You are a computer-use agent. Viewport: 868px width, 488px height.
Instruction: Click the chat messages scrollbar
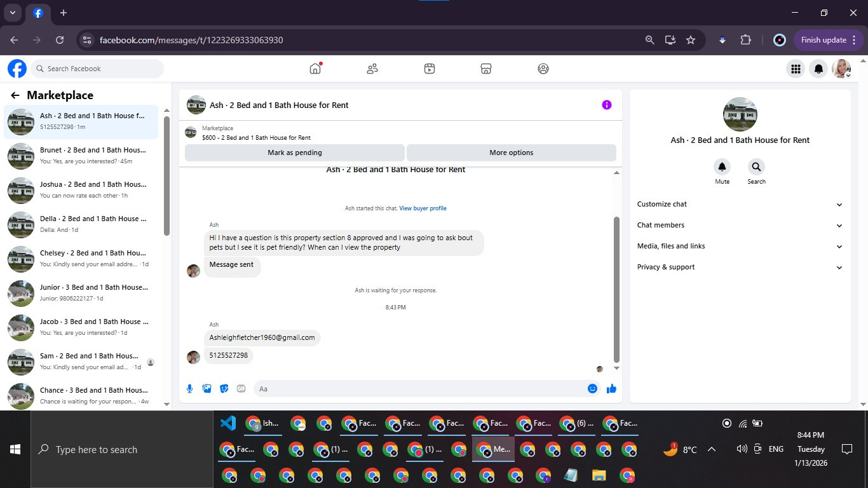tap(616, 289)
